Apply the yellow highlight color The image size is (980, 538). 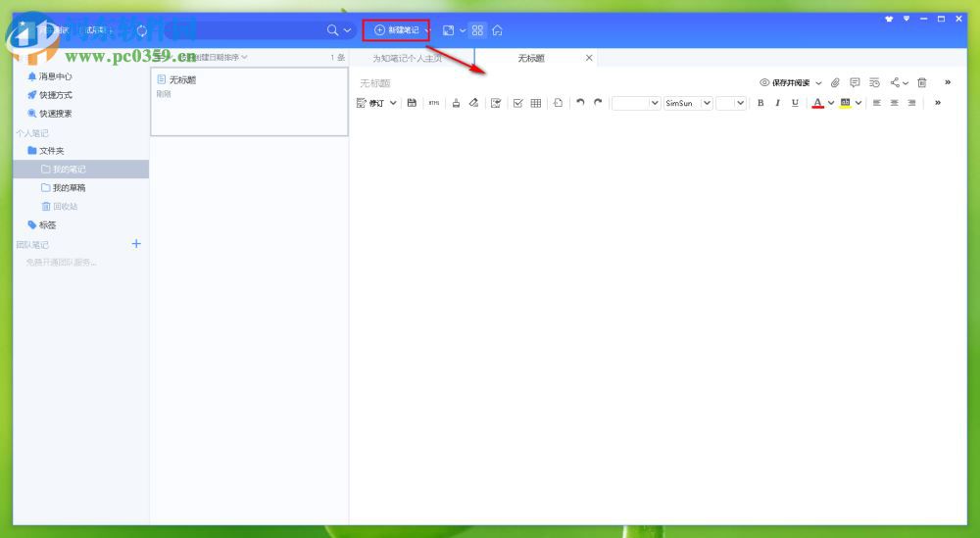[845, 103]
